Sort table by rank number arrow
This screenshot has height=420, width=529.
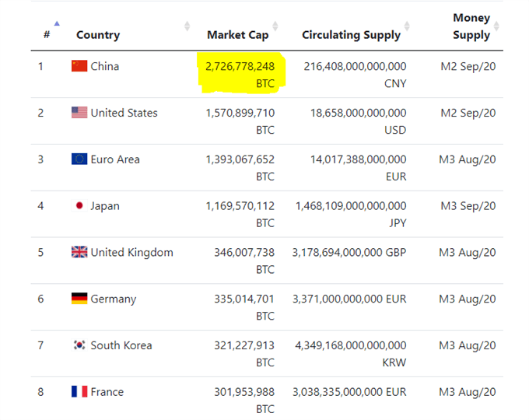point(57,23)
